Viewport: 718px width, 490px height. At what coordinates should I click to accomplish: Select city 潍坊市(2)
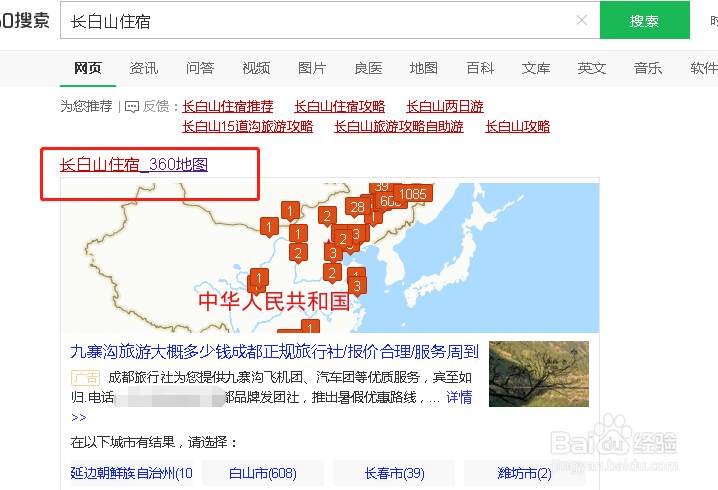(525, 473)
